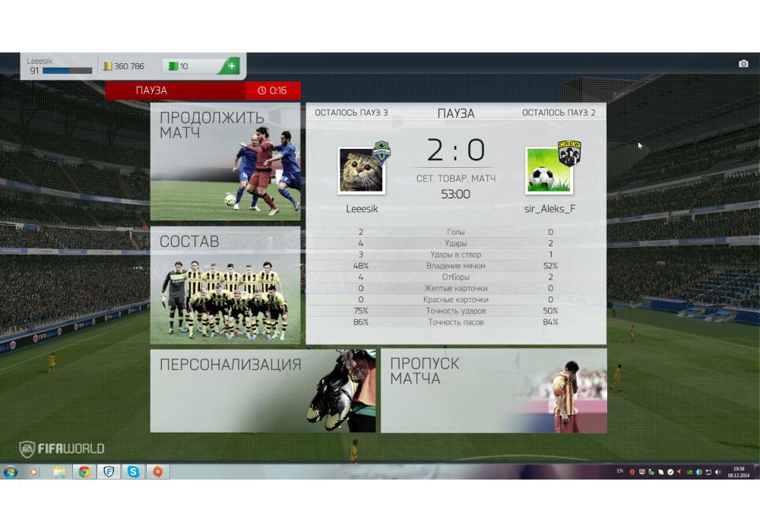
Task: Select the ПРОПУСК МАТЧА tile
Action: point(494,391)
